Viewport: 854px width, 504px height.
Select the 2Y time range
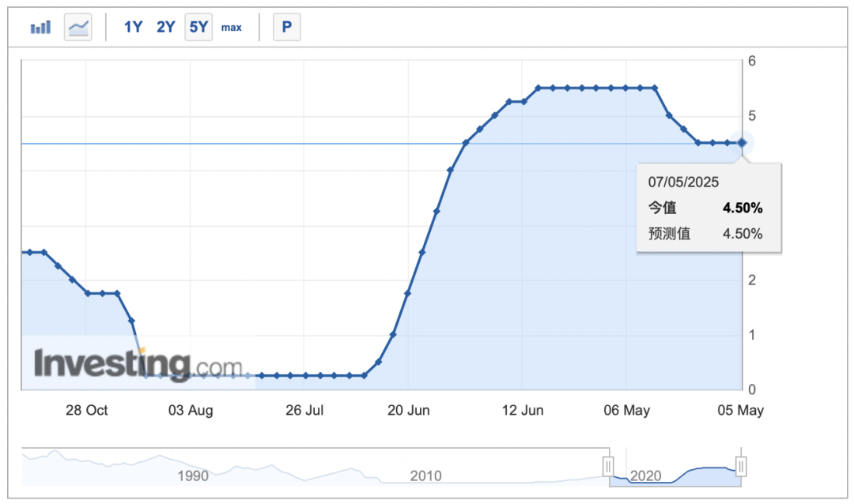(x=165, y=28)
